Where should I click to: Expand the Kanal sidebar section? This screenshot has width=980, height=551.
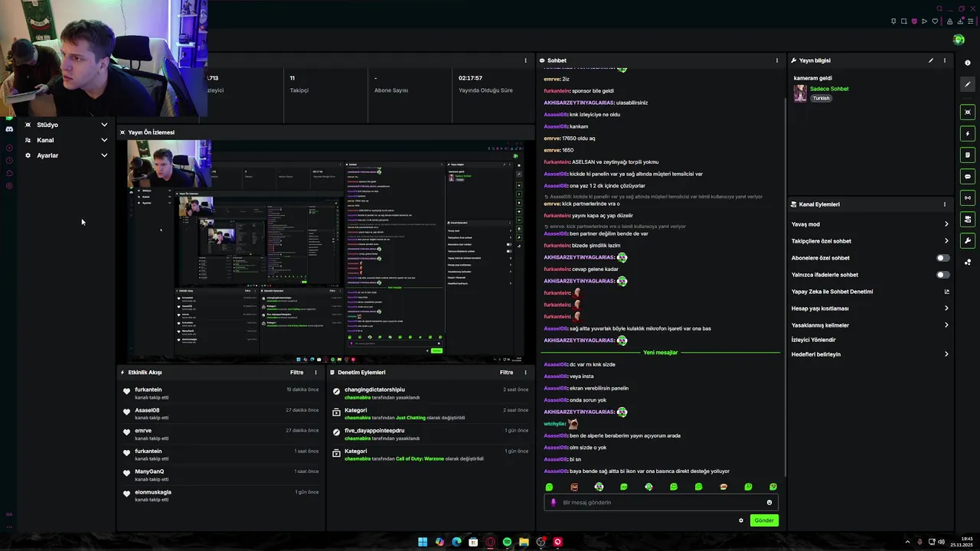(66, 140)
